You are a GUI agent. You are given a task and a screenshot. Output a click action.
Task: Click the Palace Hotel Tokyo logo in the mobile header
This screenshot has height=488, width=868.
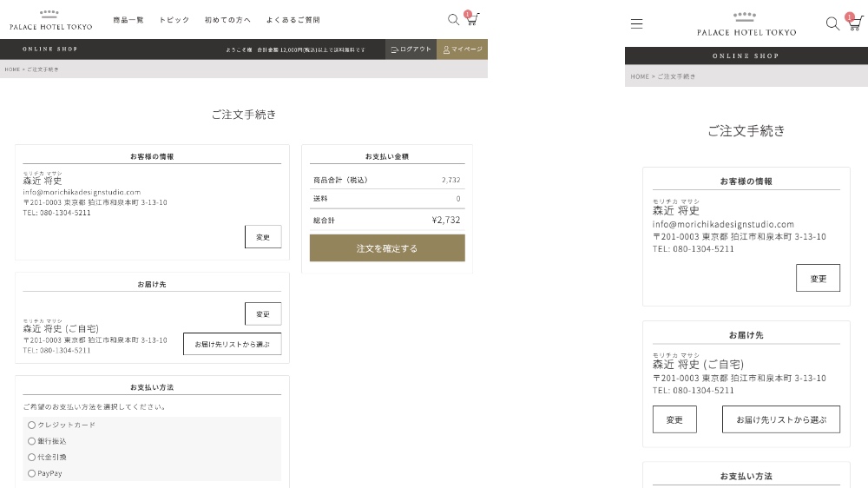click(x=746, y=24)
